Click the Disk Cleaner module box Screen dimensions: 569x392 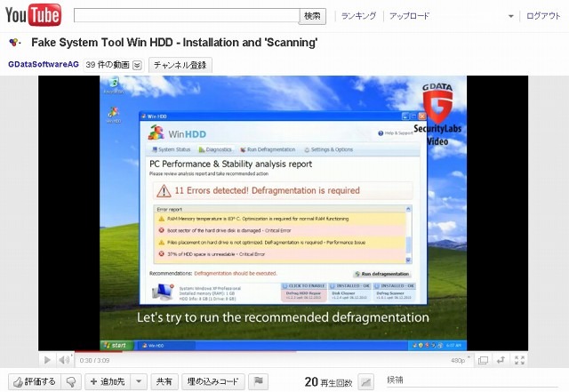(349, 292)
